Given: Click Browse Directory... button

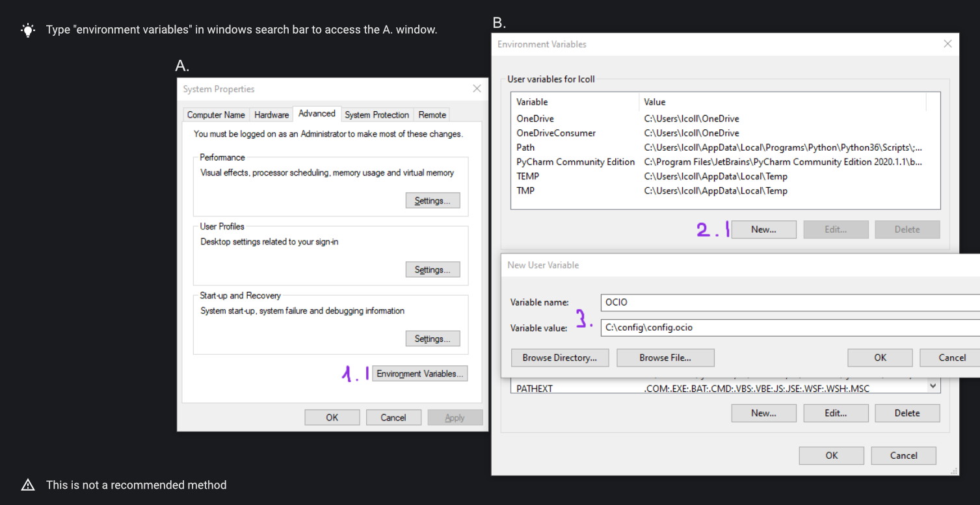Looking at the screenshot, I should [x=560, y=357].
